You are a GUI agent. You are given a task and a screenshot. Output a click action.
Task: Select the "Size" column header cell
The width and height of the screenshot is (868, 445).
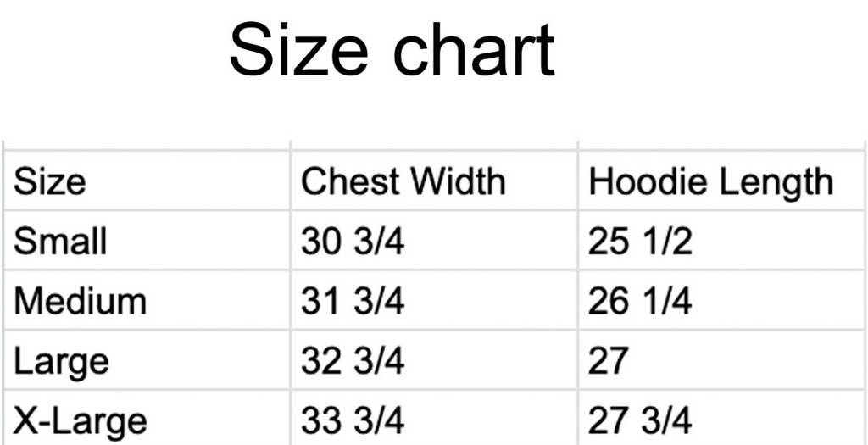[x=50, y=182]
